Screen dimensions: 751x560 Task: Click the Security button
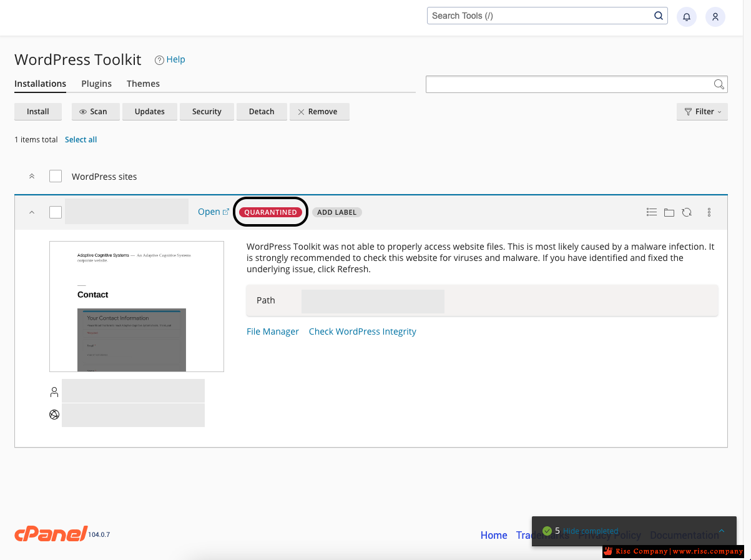207,112
